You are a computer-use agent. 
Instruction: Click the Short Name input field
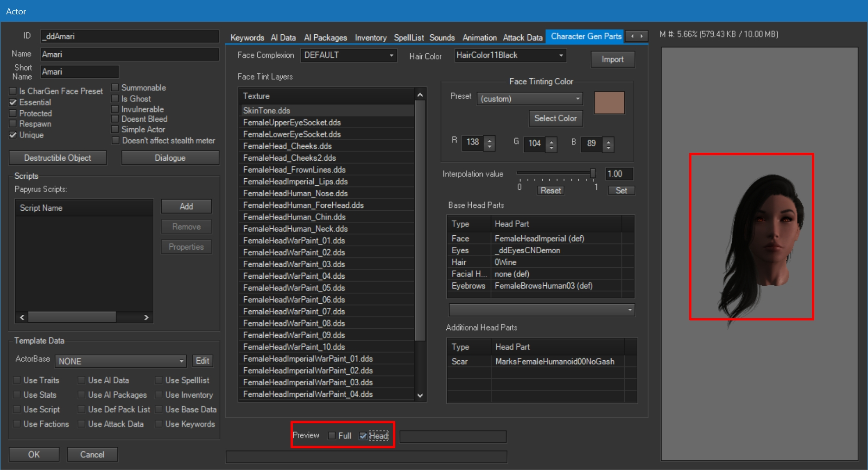pyautogui.click(x=79, y=72)
